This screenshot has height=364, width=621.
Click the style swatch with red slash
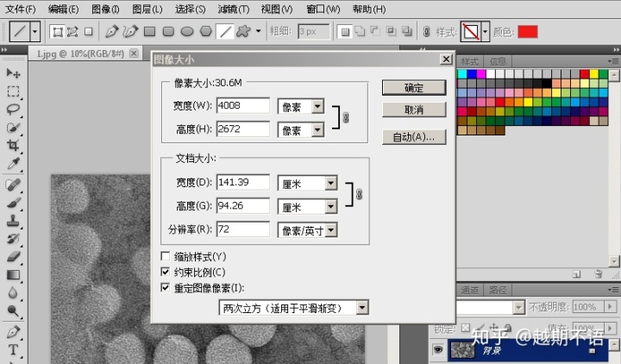[x=471, y=32]
